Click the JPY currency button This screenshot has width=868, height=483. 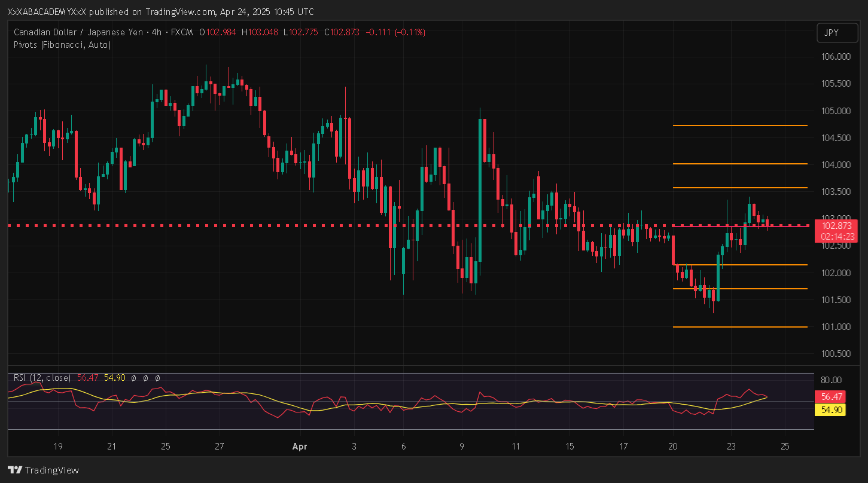[x=832, y=33]
